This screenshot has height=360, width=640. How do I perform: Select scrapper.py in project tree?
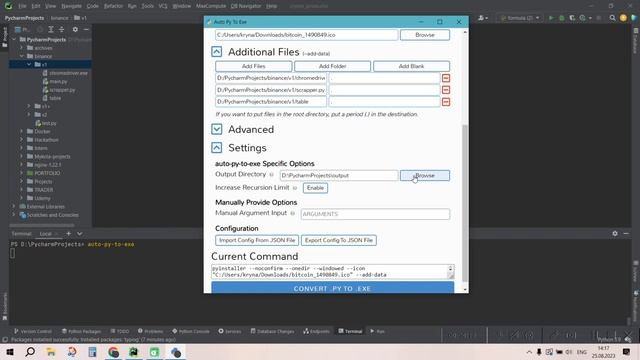tap(59, 90)
